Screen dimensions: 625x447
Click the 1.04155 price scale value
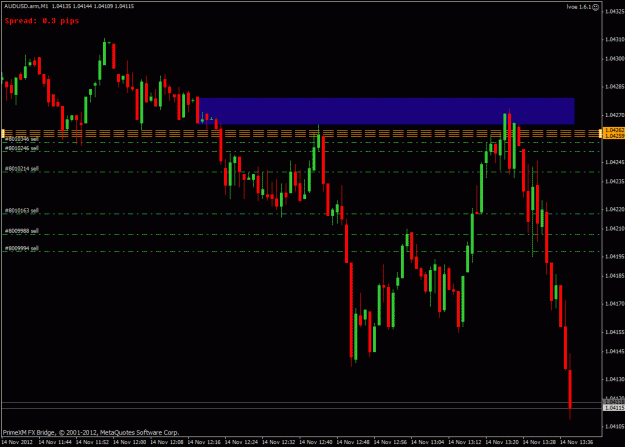[x=614, y=332]
